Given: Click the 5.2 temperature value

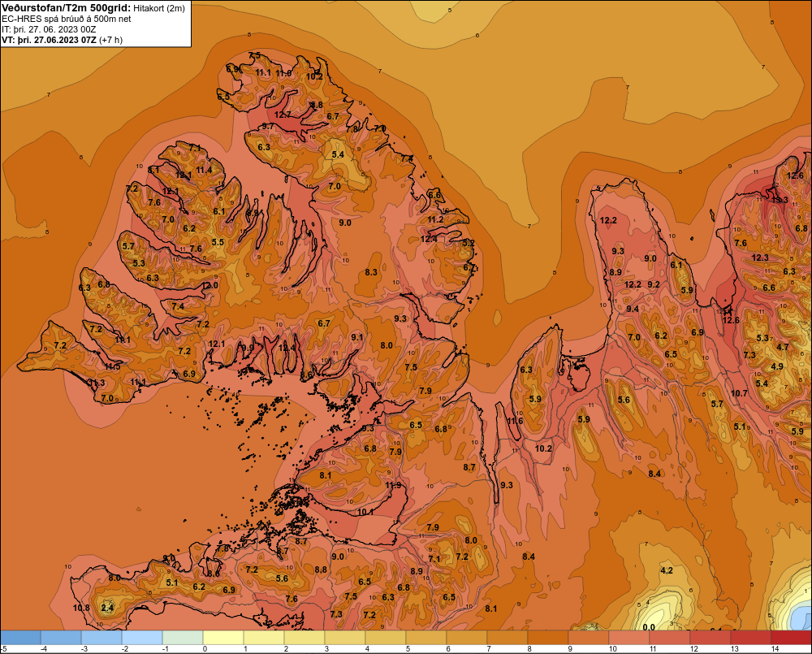Looking at the screenshot, I should tap(469, 243).
